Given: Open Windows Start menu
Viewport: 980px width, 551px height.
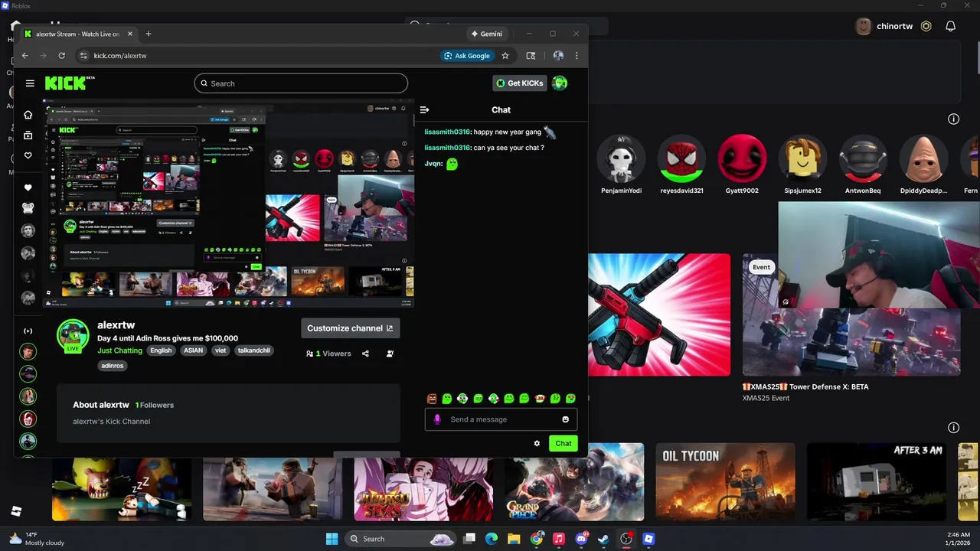Looking at the screenshot, I should click(x=332, y=539).
